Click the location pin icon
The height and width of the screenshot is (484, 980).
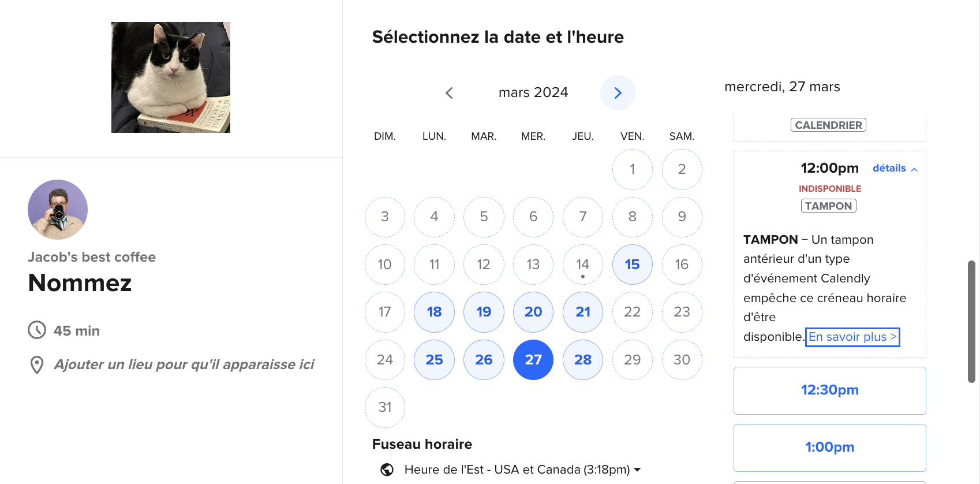[x=37, y=365]
